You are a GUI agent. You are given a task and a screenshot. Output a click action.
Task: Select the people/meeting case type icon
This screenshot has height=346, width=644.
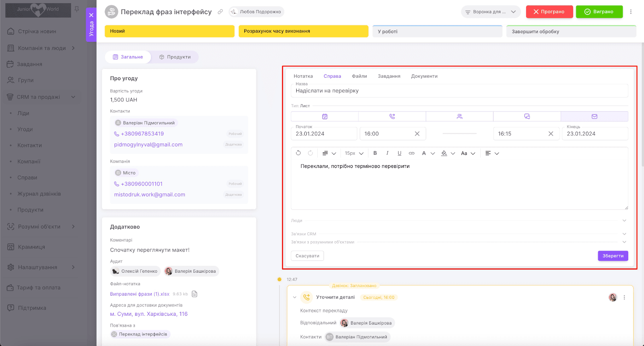point(460,116)
